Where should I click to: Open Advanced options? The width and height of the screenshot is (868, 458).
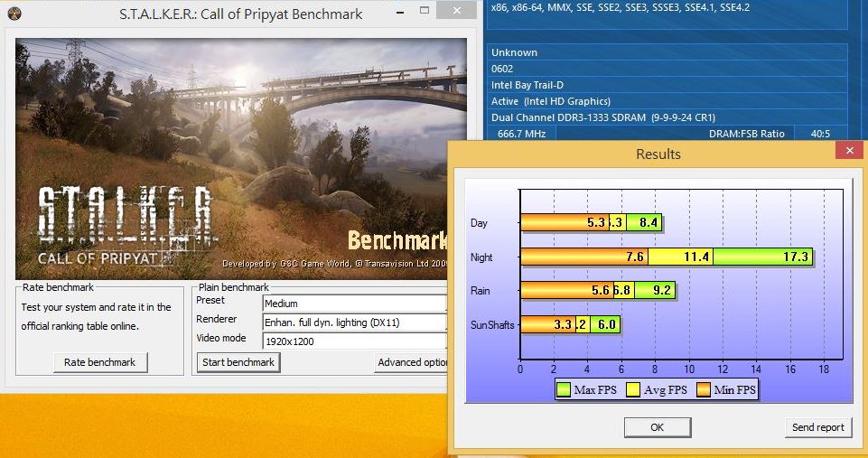pyautogui.click(x=411, y=362)
